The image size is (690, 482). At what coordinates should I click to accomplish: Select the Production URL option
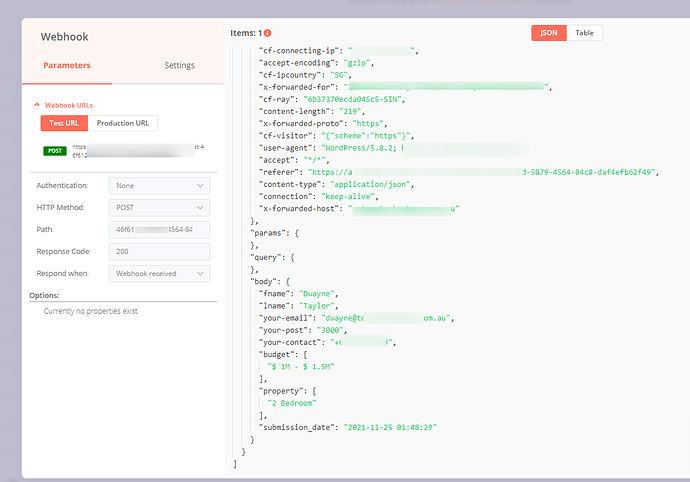coord(123,124)
